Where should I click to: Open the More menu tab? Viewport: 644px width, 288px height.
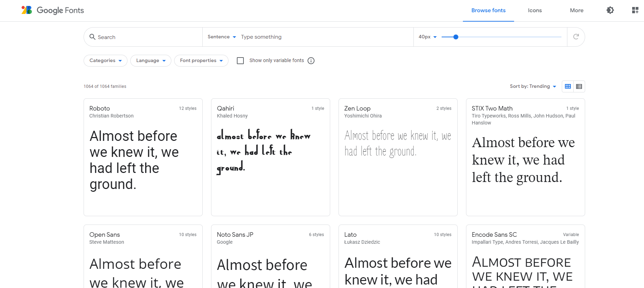click(576, 10)
